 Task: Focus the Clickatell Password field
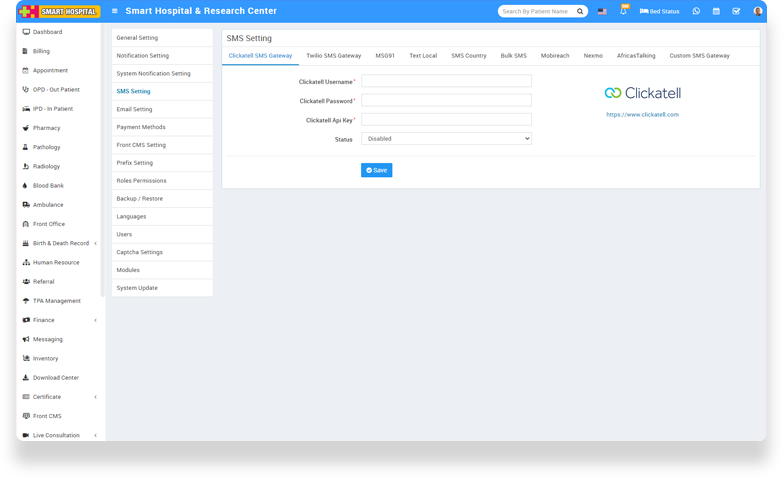click(x=446, y=100)
